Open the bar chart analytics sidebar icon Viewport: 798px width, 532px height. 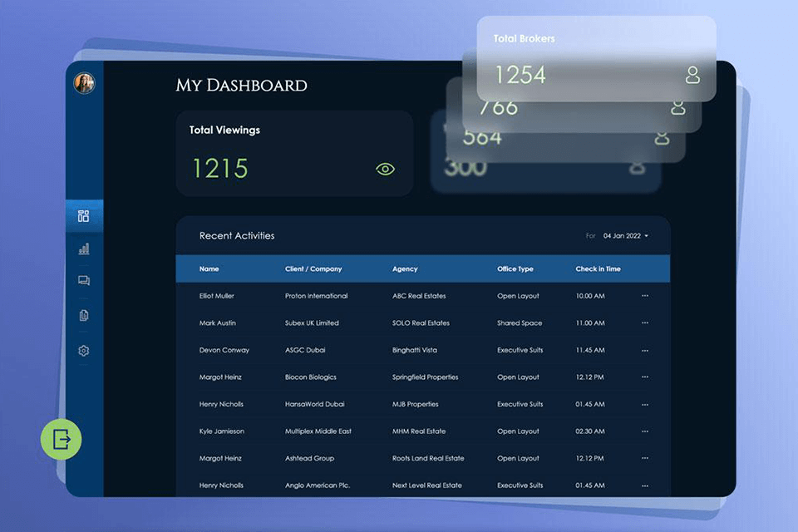[x=84, y=249]
